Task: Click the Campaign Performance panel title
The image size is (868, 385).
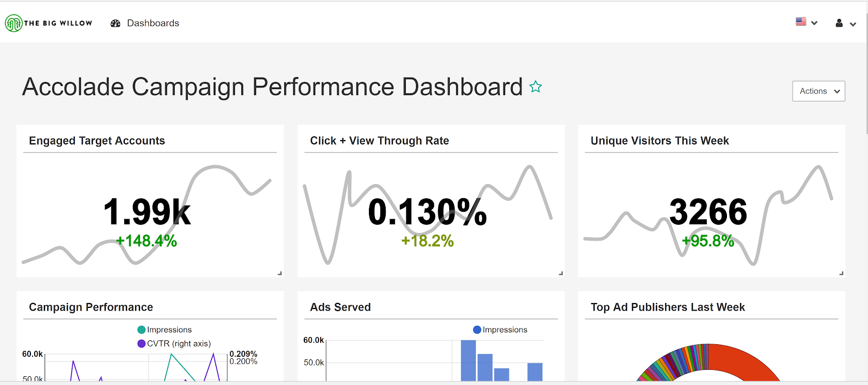Action: (91, 307)
